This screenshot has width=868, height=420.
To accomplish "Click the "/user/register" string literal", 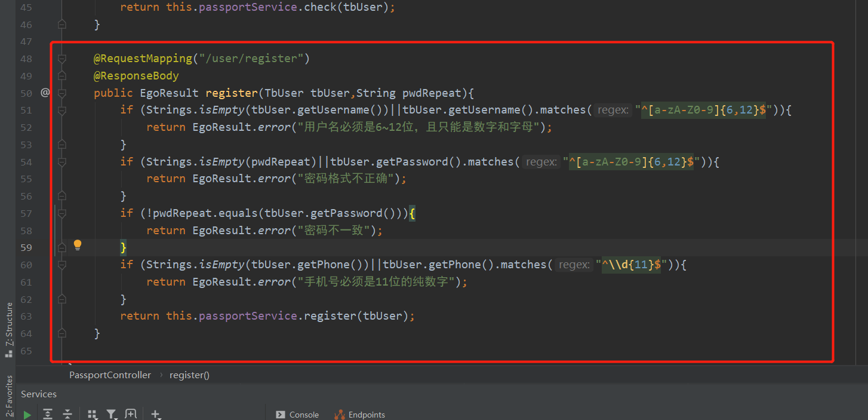I will 251,59.
